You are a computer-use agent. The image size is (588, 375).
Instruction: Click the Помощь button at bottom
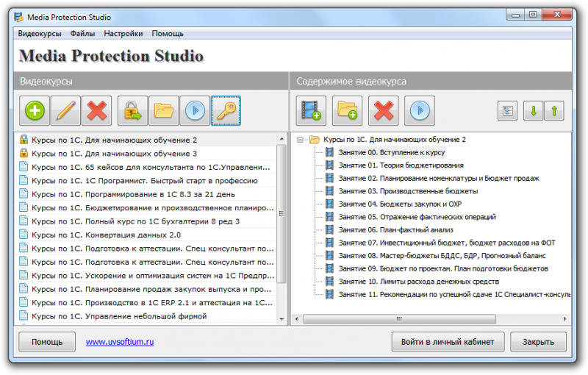[47, 342]
